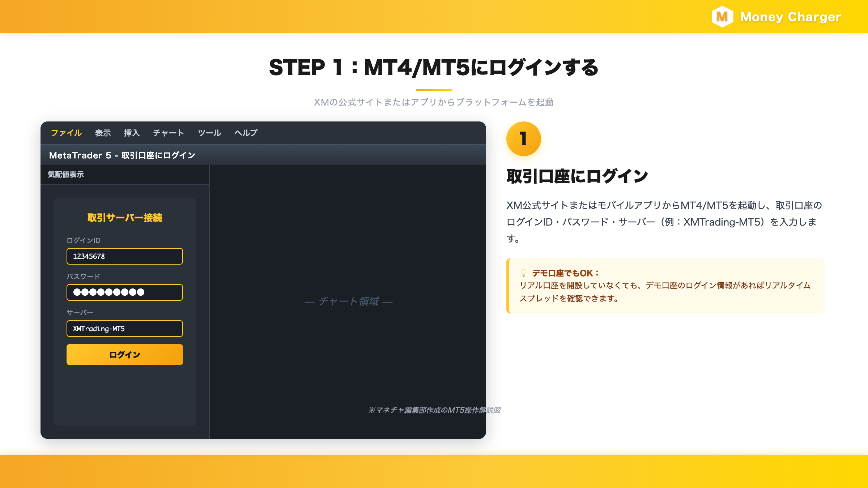This screenshot has height=488, width=868.
Task: Click the ログインID input field
Action: tap(125, 256)
